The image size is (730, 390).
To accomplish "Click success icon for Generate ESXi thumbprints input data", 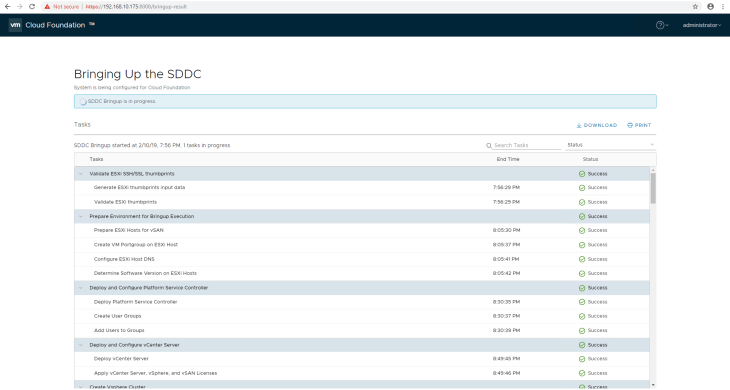I will tap(581, 188).
